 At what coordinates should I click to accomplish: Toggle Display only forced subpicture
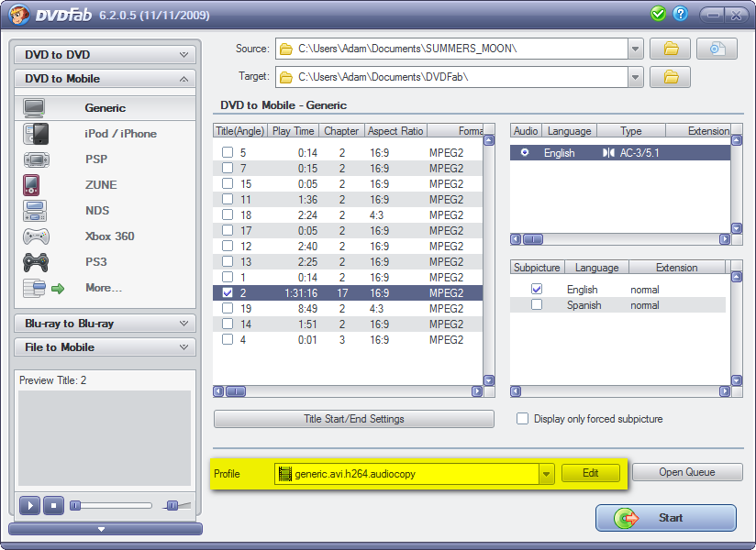pyautogui.click(x=522, y=419)
